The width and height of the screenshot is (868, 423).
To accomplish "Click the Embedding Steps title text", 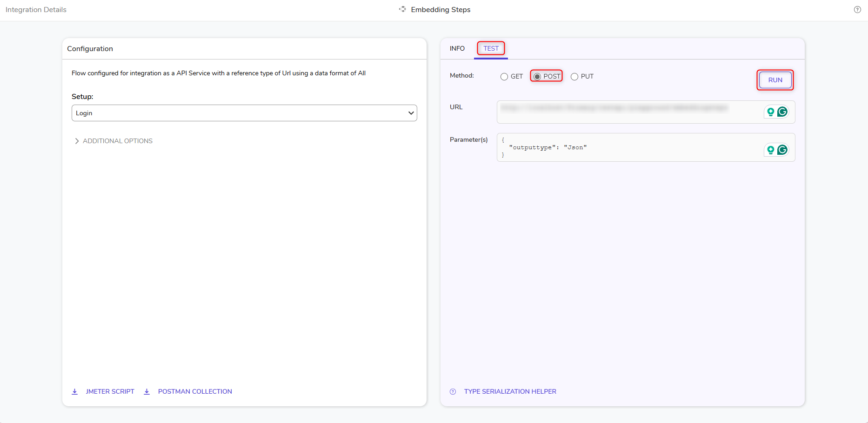I will (441, 10).
